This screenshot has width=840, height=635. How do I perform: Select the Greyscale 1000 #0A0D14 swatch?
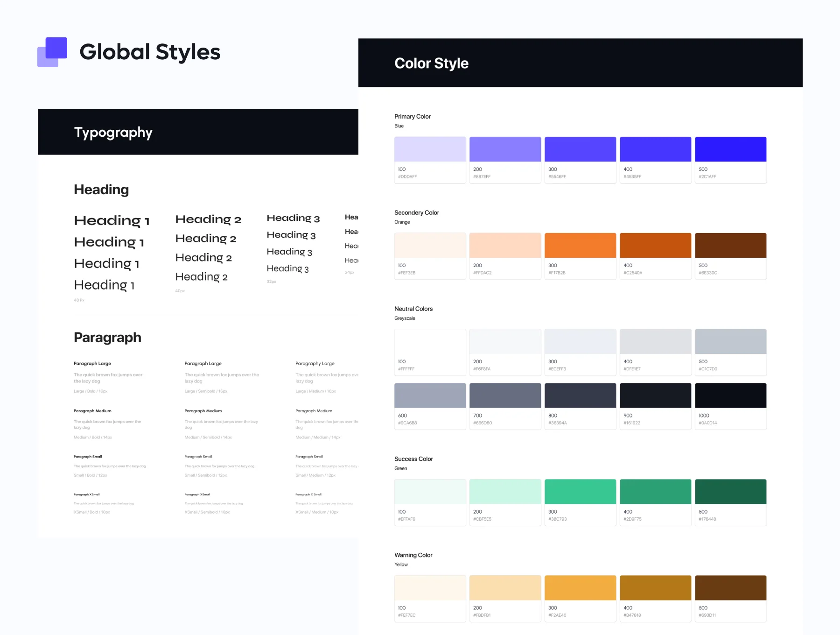(x=730, y=406)
